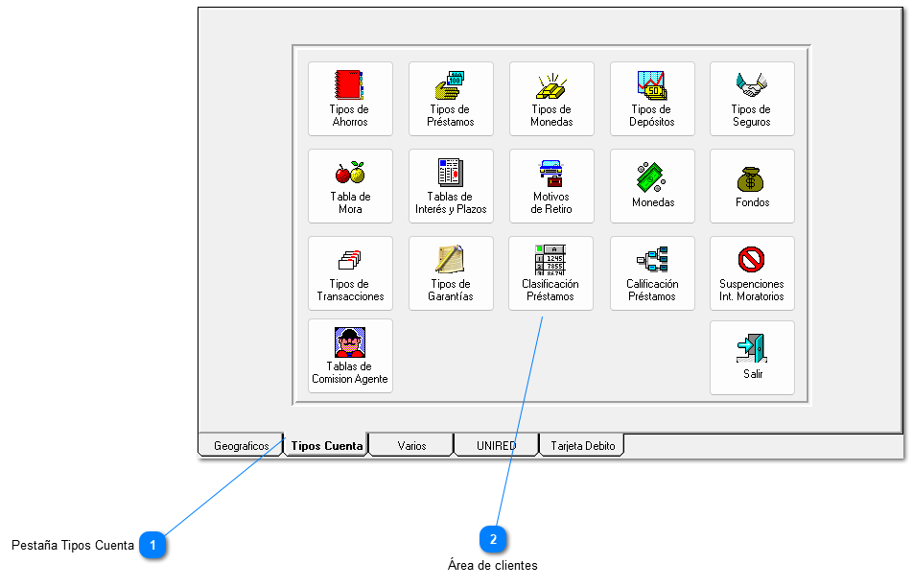This screenshot has height=588, width=913.
Task: Switch to the Varios tab
Action: (411, 446)
